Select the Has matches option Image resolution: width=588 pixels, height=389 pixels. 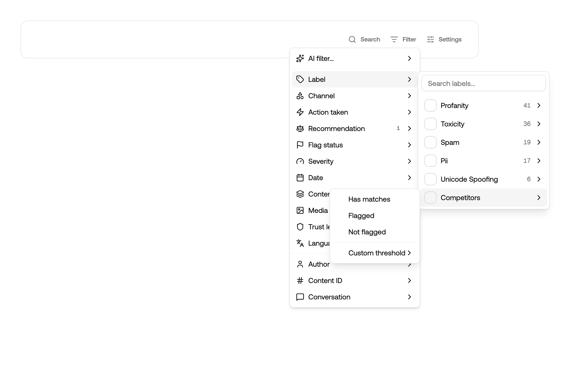tap(375, 199)
